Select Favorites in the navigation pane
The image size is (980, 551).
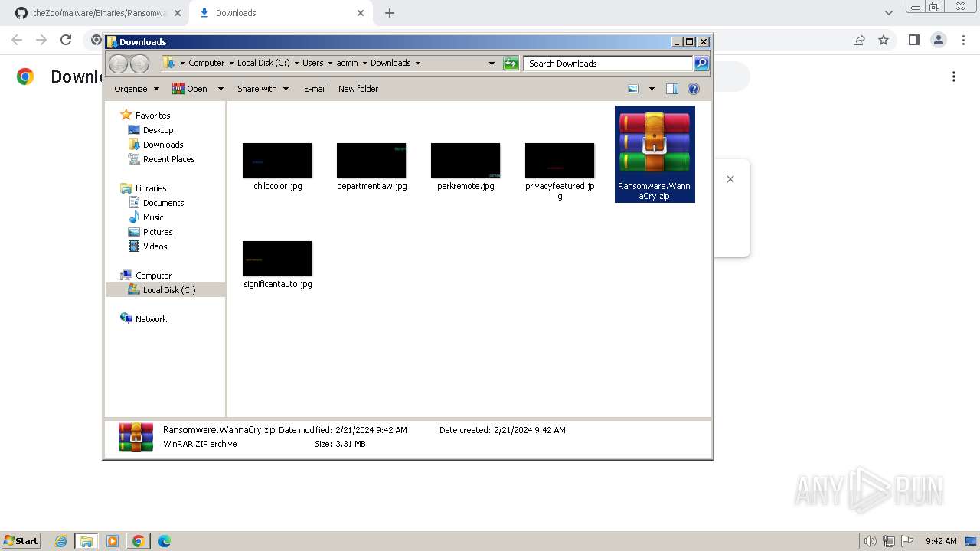click(x=152, y=116)
